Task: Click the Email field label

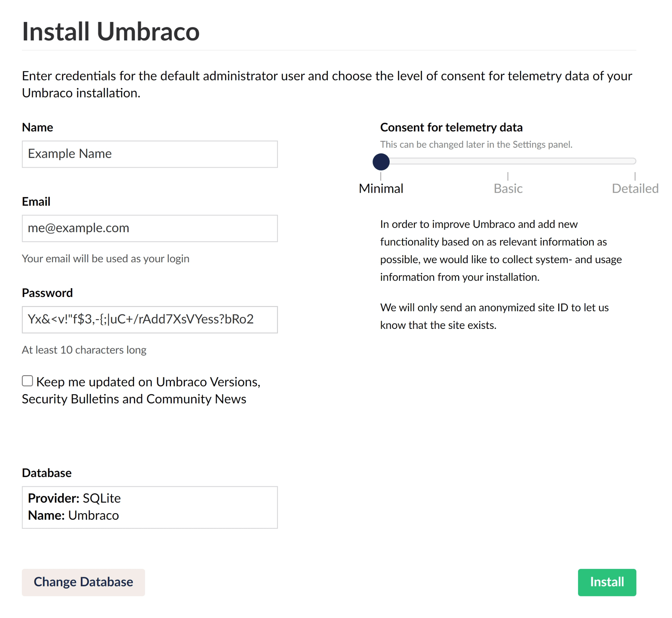Action: click(x=36, y=202)
